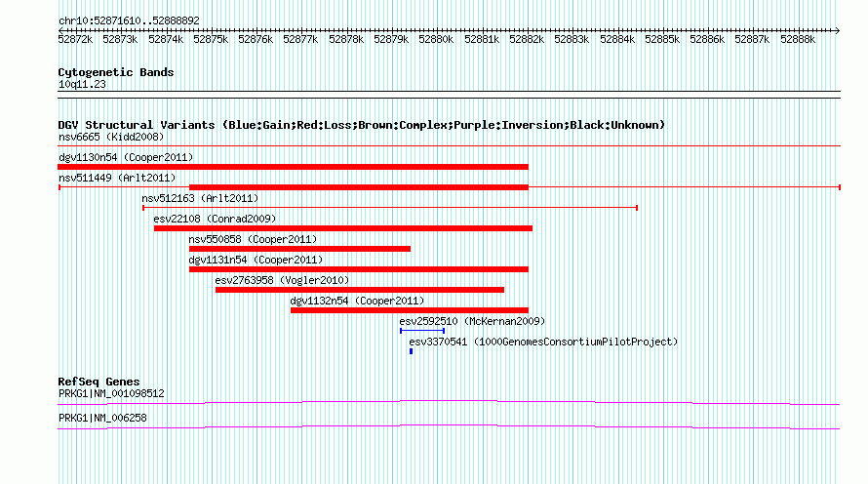Click the esv22108 (Conrad2009) label text
The width and height of the screenshot is (868, 484).
point(215,219)
